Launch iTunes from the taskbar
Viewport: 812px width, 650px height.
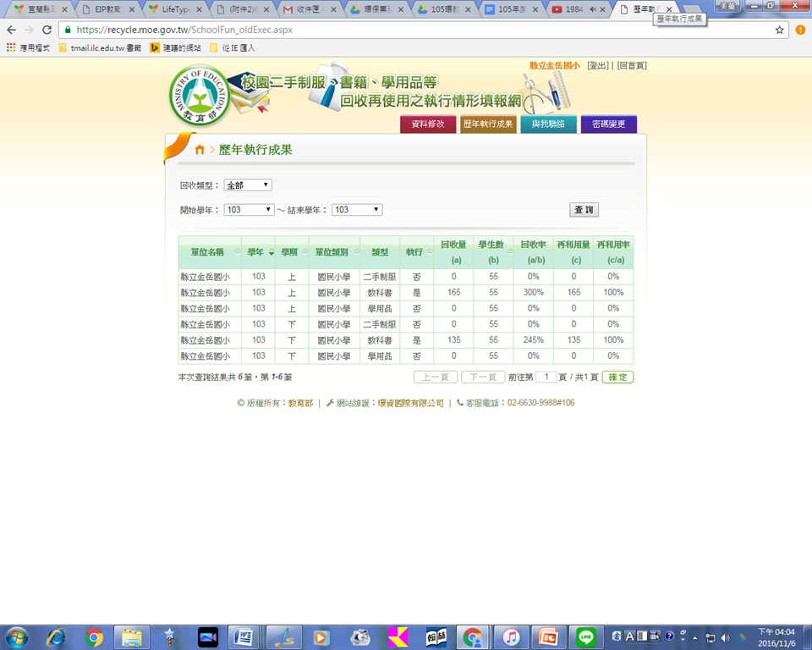coord(510,637)
